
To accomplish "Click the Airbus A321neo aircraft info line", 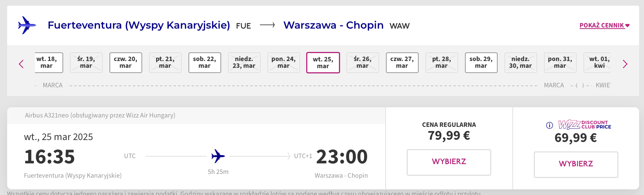I will [100, 116].
